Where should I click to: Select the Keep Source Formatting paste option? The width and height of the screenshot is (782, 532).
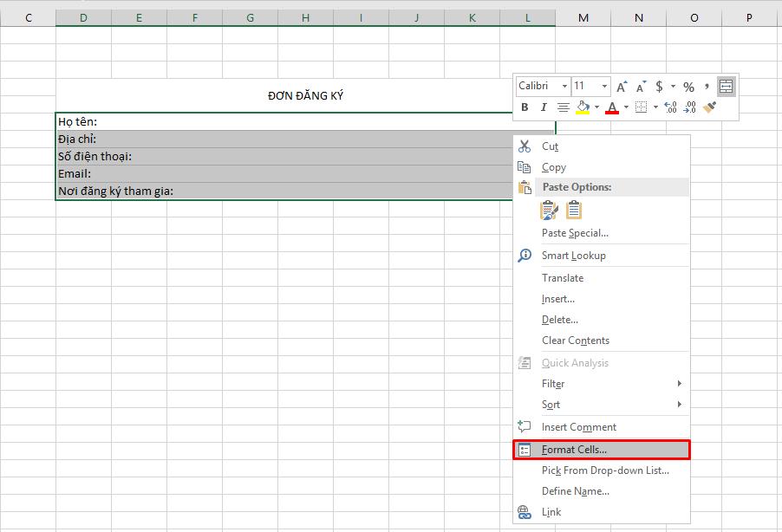[549, 210]
